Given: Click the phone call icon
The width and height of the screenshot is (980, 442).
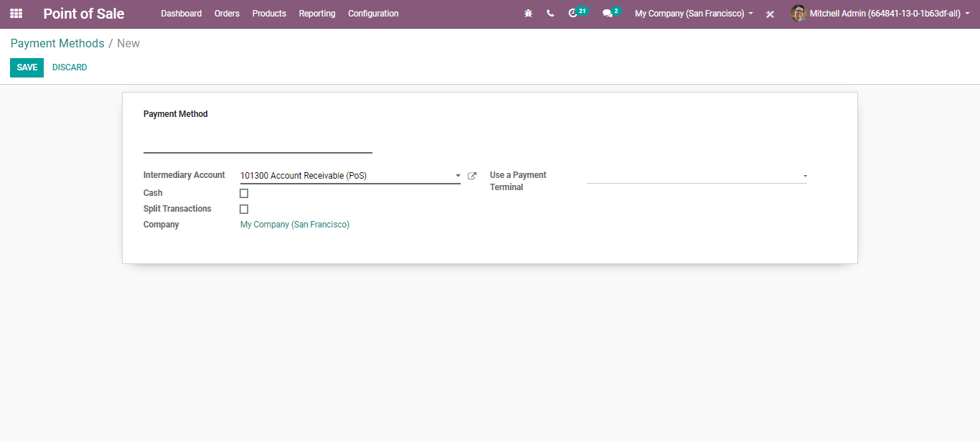Looking at the screenshot, I should pyautogui.click(x=550, y=14).
